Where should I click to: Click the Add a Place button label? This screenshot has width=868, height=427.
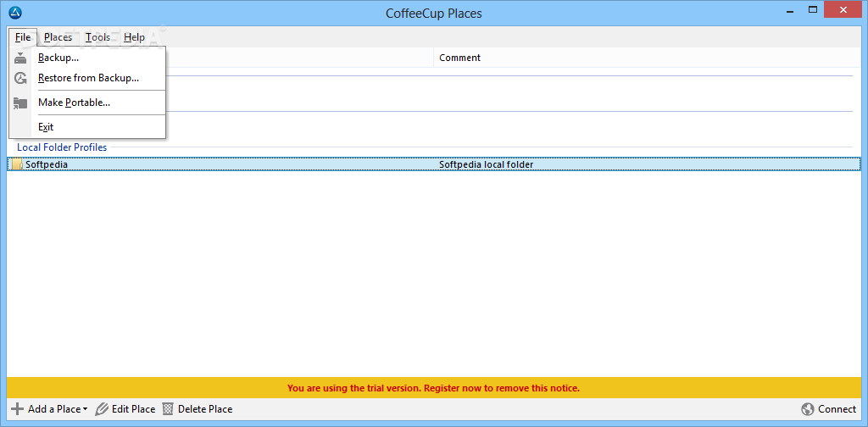[54, 409]
